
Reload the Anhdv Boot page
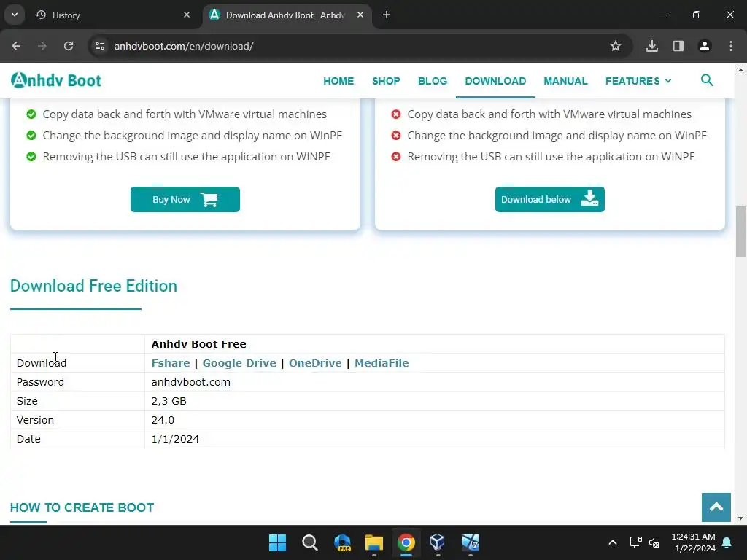[69, 46]
